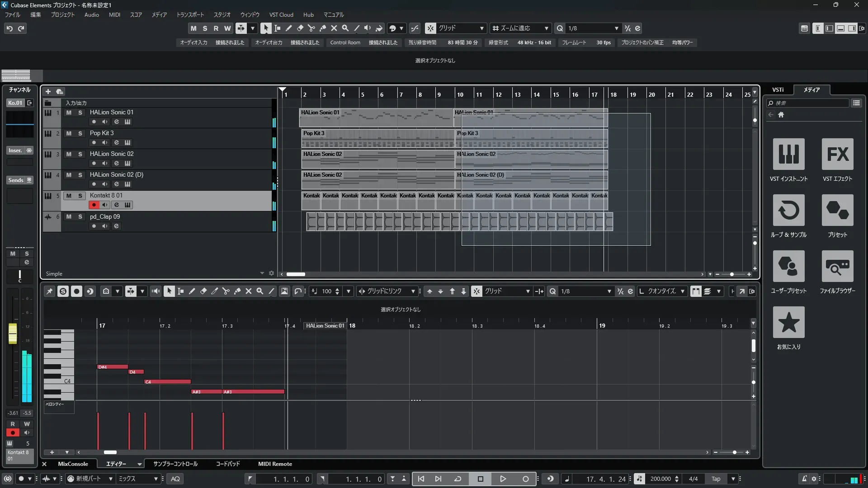Open the MIDI menu
This screenshot has width=868, height=488.
[x=114, y=14]
